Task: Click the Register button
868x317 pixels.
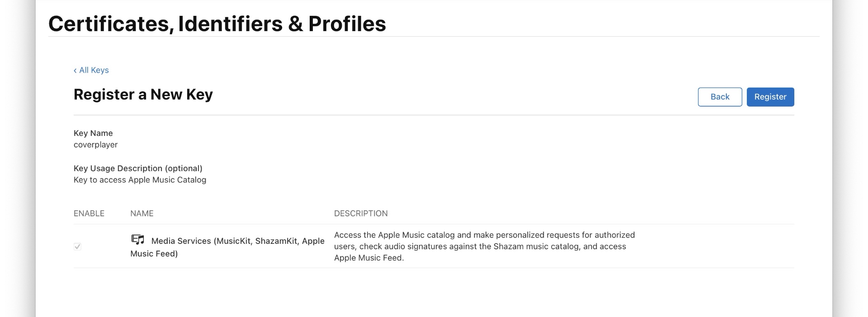Action: click(770, 97)
